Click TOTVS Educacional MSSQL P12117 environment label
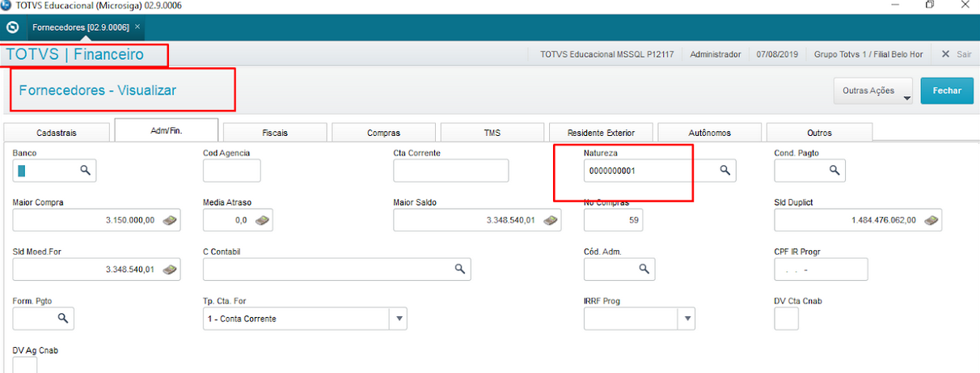The image size is (980, 373). [x=607, y=54]
